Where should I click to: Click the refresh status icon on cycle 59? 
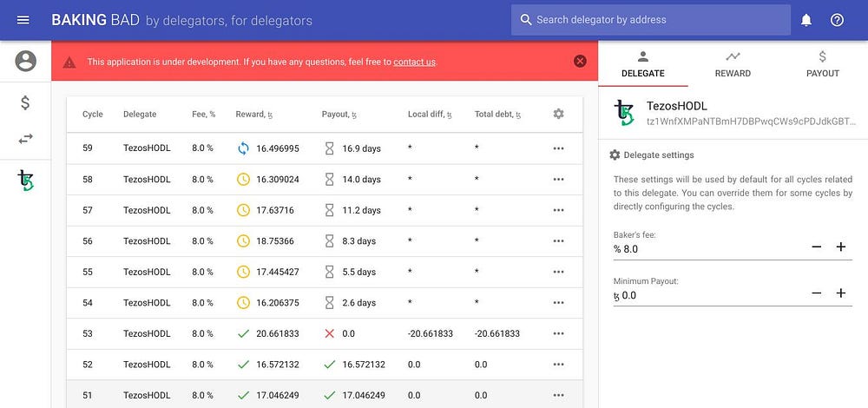(x=243, y=148)
